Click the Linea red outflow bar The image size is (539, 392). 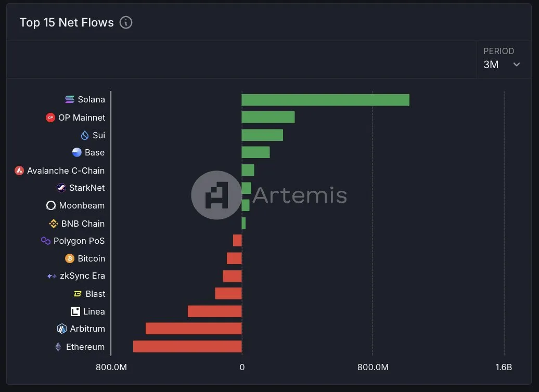coord(214,311)
